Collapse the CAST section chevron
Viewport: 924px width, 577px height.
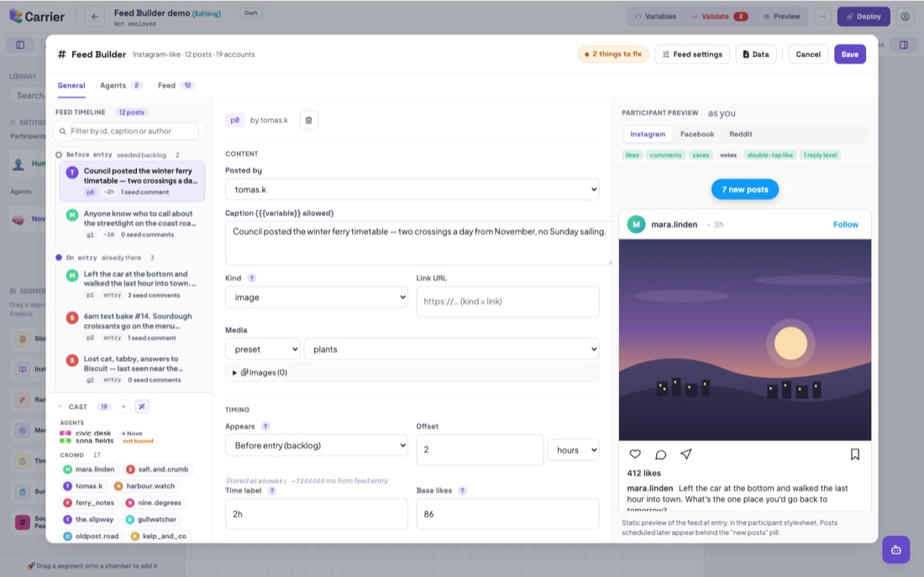click(60, 407)
